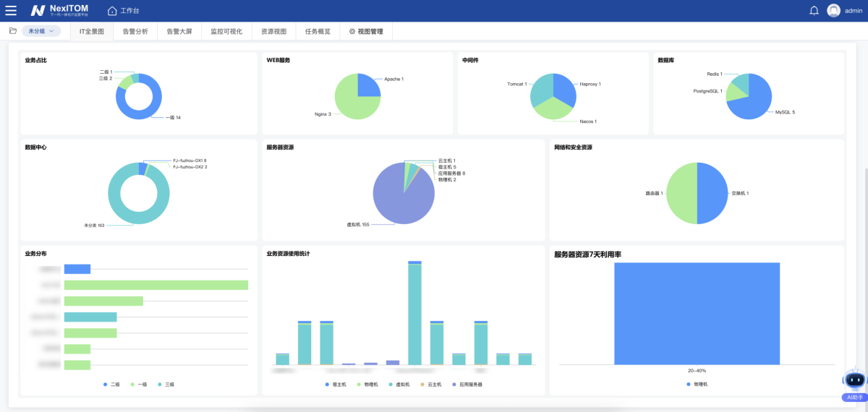Switch to the 告警分析 tab
Viewport: 868px width, 412px height.
pos(135,32)
